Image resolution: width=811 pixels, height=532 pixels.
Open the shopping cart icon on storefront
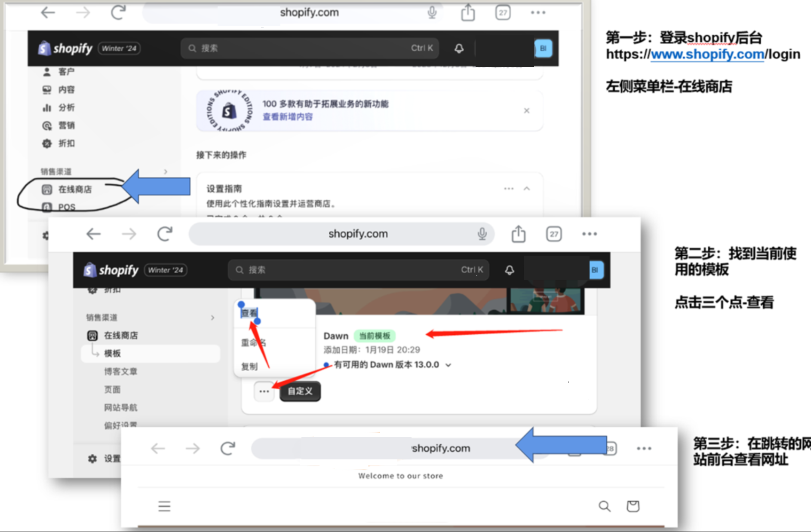pyautogui.click(x=633, y=506)
